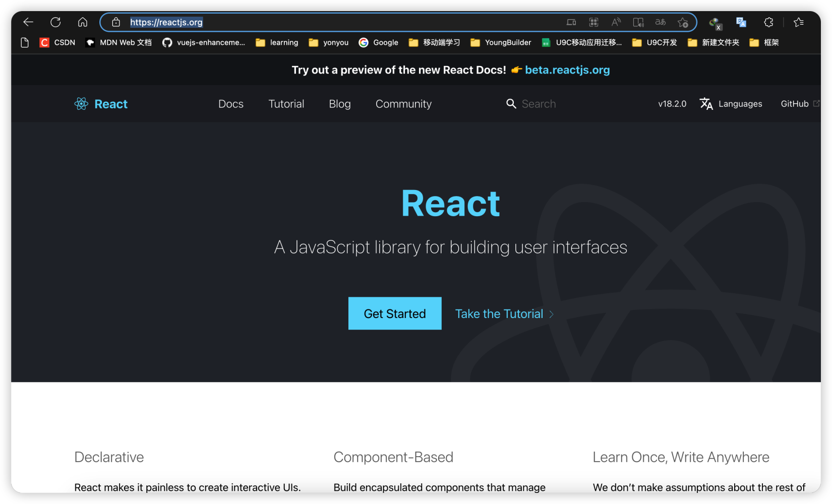Reload the page with the refresh icon

55,22
